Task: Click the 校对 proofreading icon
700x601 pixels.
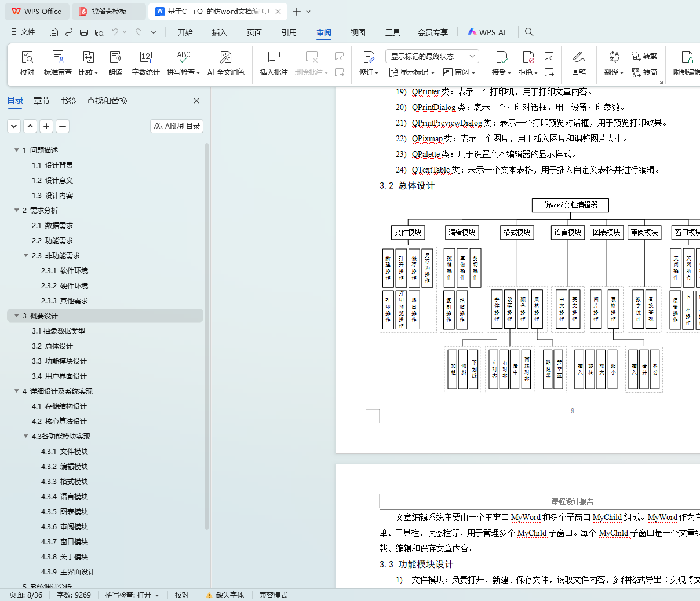Action: click(27, 63)
